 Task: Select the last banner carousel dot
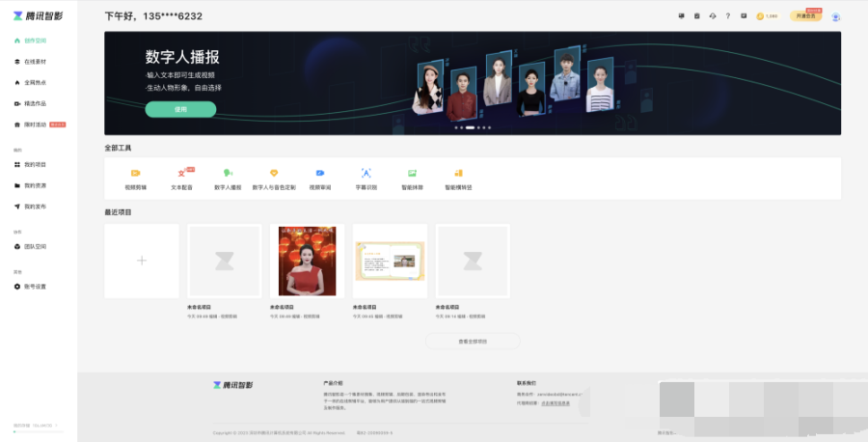point(489,127)
